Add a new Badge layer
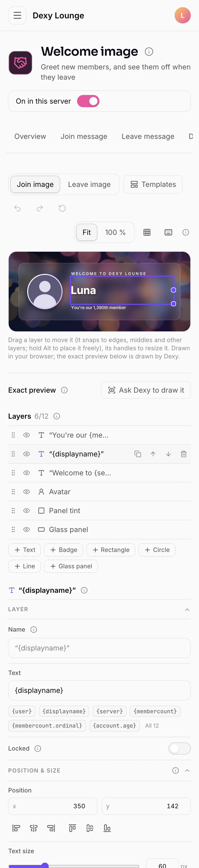The height and width of the screenshot is (868, 199). [x=63, y=550]
